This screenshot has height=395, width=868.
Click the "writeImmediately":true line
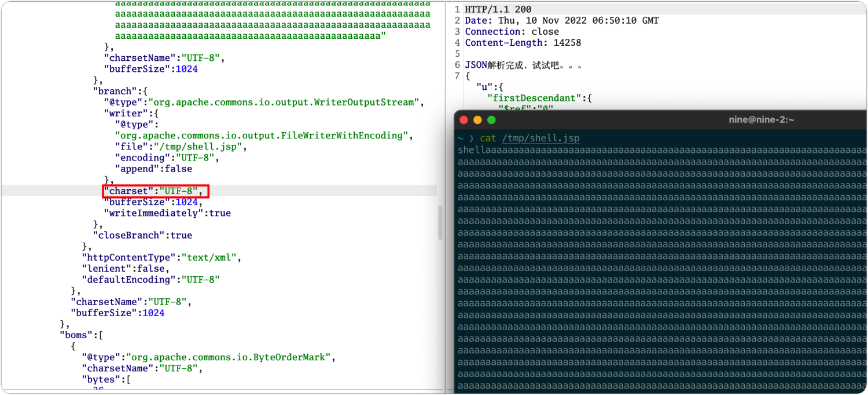(167, 213)
